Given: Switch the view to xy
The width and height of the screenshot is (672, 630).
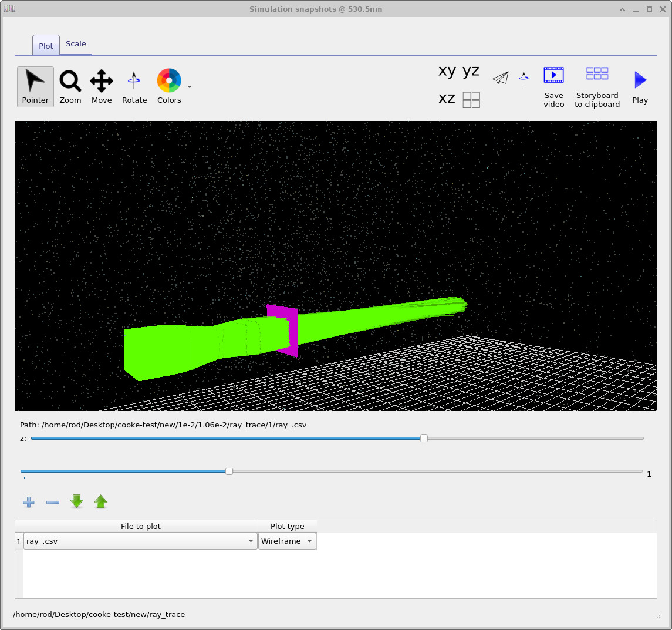Looking at the screenshot, I should [x=446, y=71].
